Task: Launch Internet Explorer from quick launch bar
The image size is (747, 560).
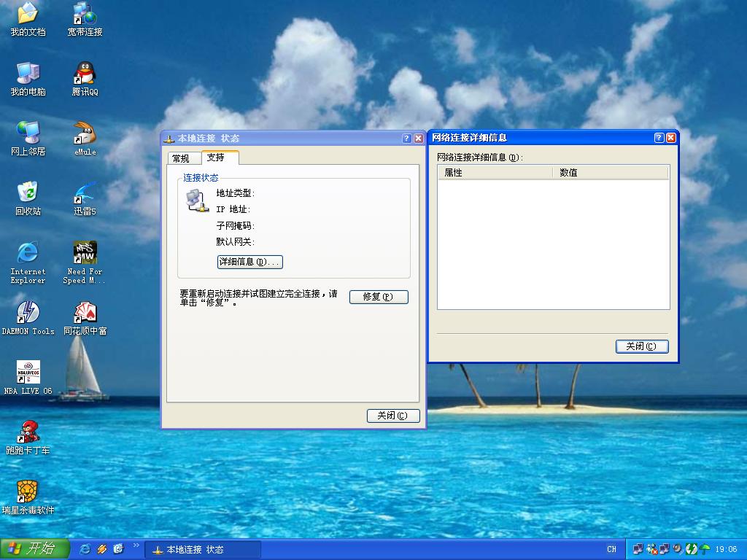Action: tap(85, 549)
